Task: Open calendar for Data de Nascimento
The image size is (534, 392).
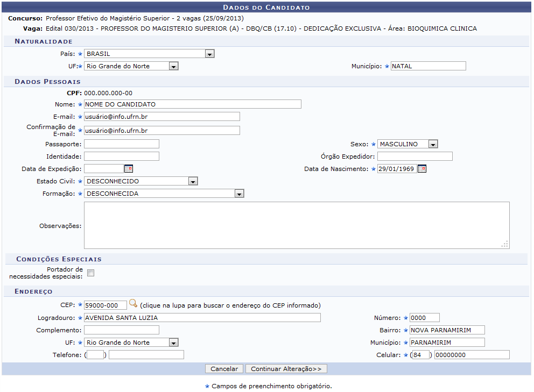Action: tap(422, 169)
